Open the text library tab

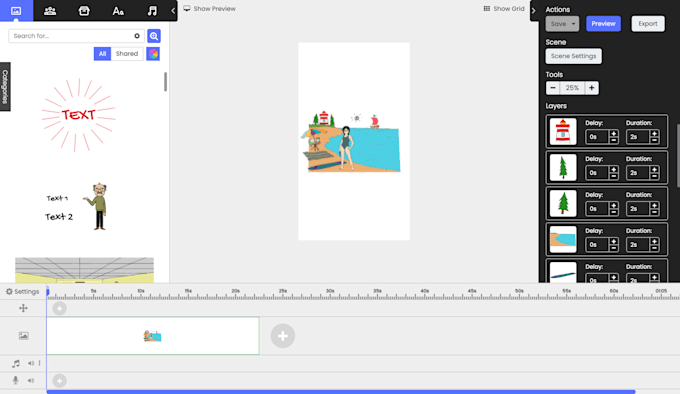point(118,11)
